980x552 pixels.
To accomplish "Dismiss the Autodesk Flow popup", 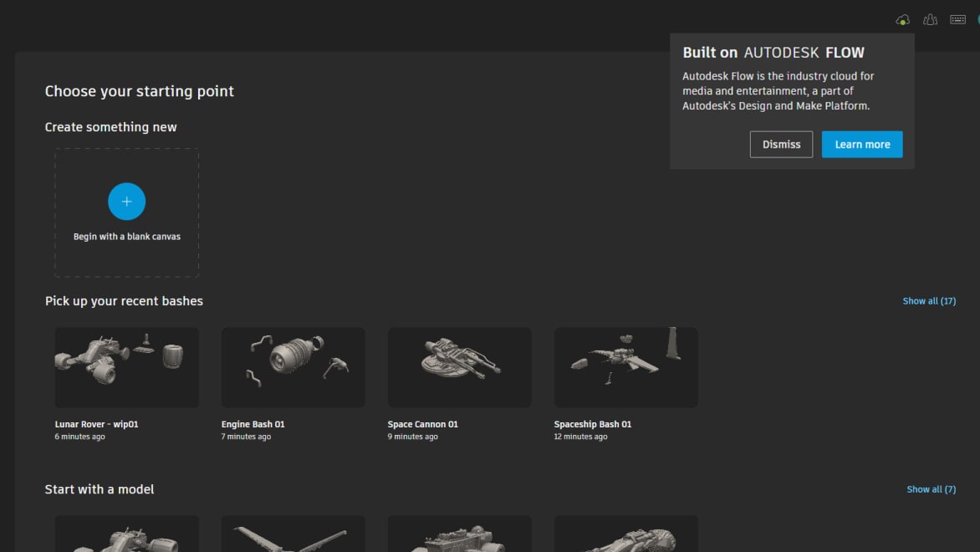I will 781,145.
